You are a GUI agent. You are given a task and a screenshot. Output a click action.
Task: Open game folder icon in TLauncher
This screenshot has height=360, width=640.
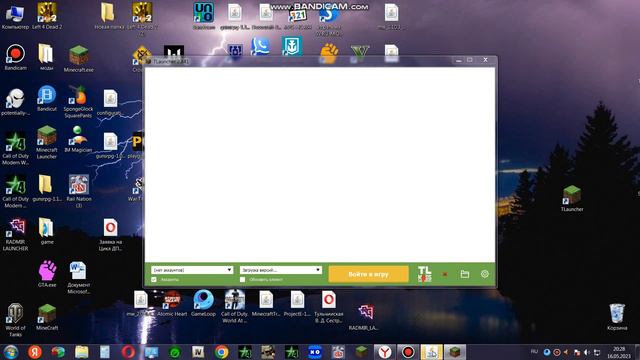(x=464, y=274)
